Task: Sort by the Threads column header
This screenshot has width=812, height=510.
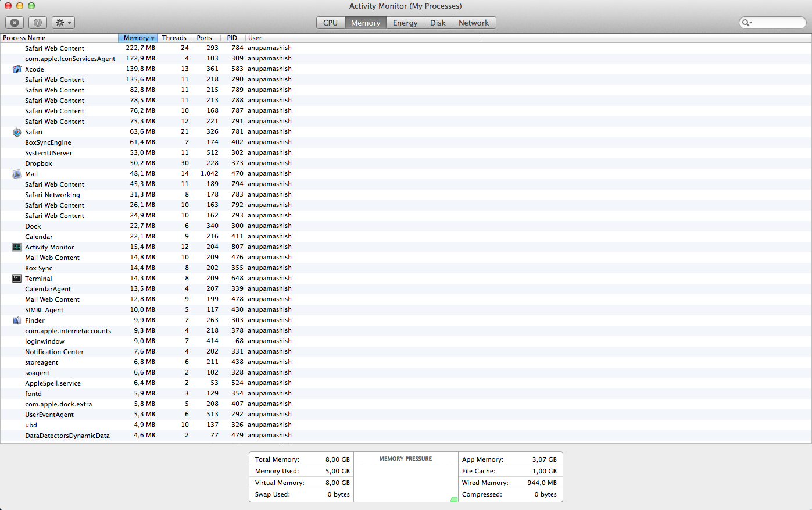Action: coord(174,38)
